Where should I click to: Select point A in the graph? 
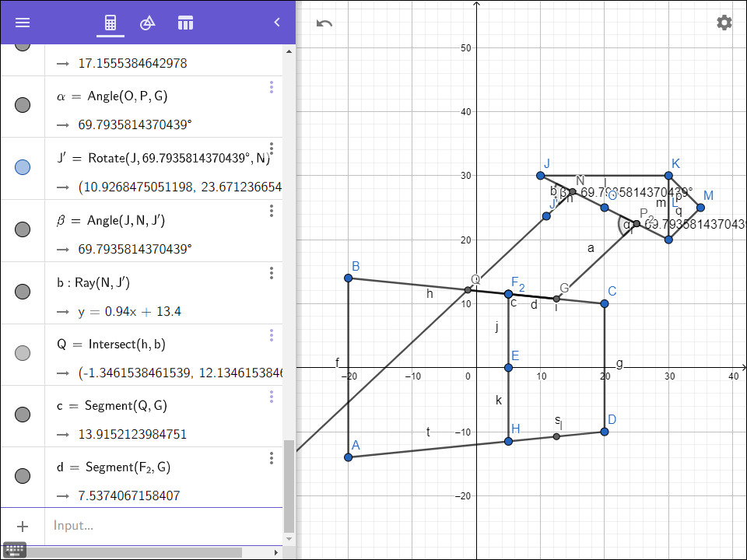point(349,457)
